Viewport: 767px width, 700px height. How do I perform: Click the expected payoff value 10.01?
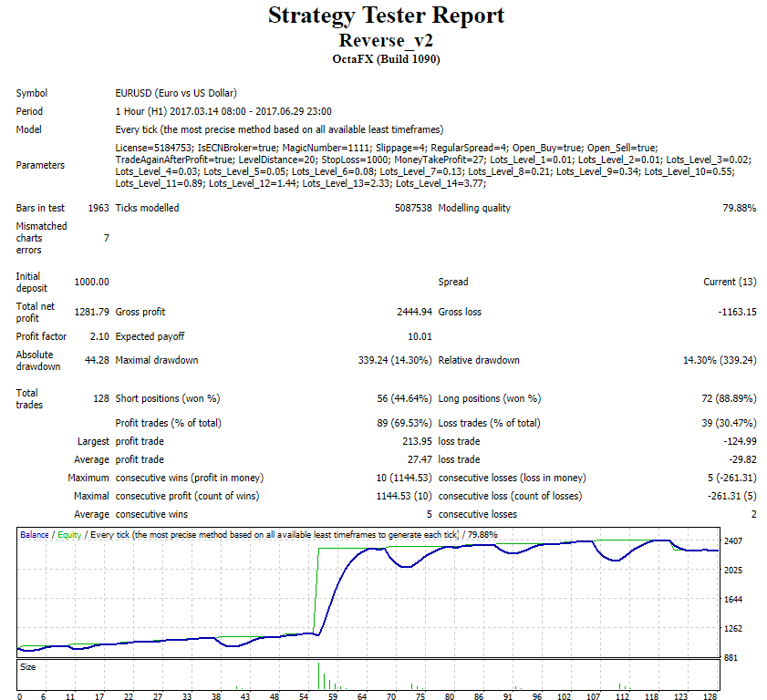pyautogui.click(x=420, y=336)
